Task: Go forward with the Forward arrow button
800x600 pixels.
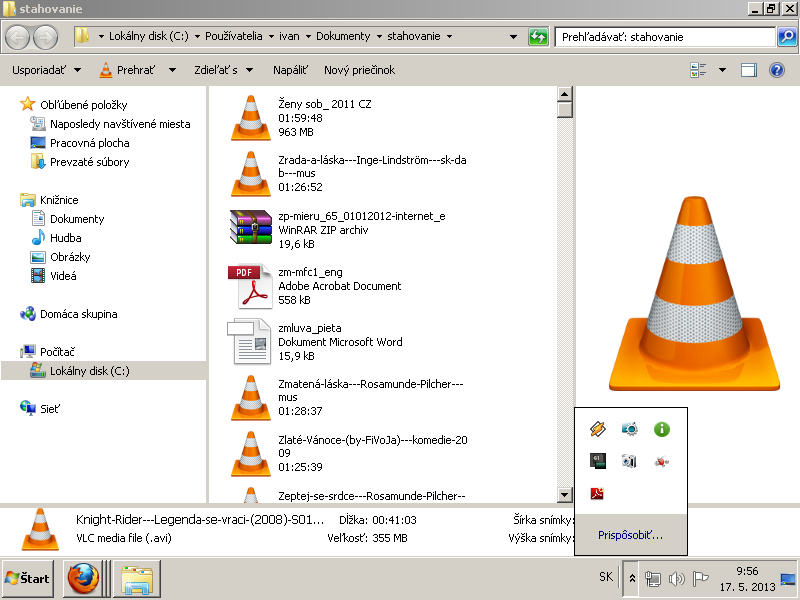Action: point(45,37)
